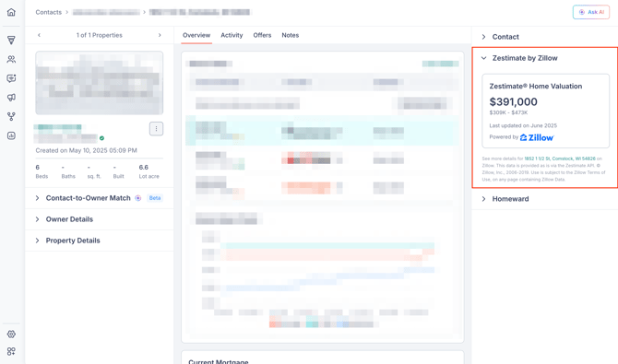
Task: Collapse the Zestimate by Zillow section
Action: 519,58
